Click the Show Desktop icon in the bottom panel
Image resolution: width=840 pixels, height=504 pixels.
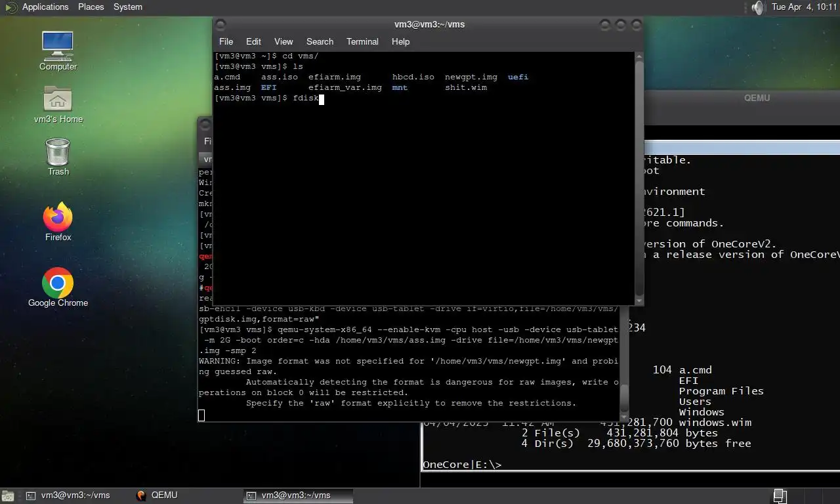click(x=9, y=495)
